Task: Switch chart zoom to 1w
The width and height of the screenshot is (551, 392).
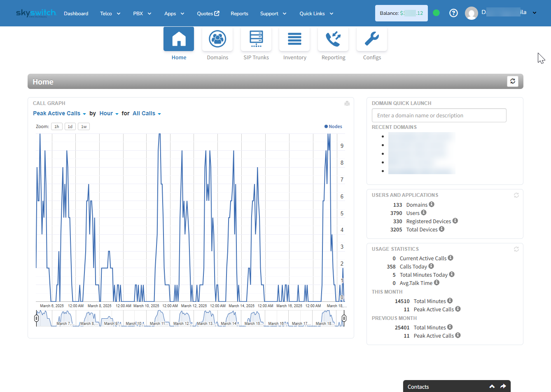Action: point(83,126)
